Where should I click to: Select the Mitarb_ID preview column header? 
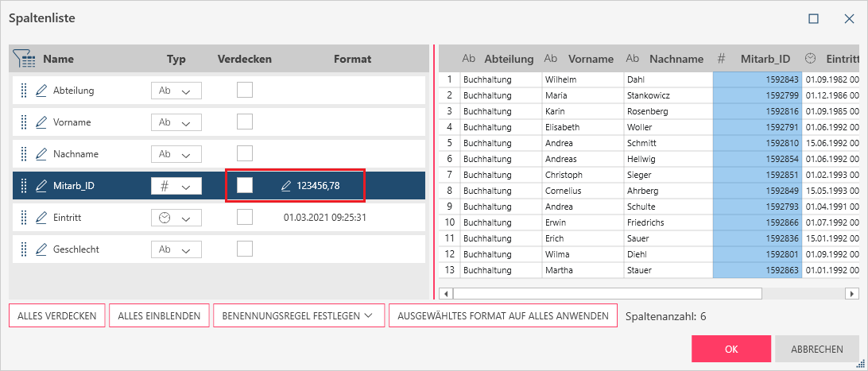764,59
